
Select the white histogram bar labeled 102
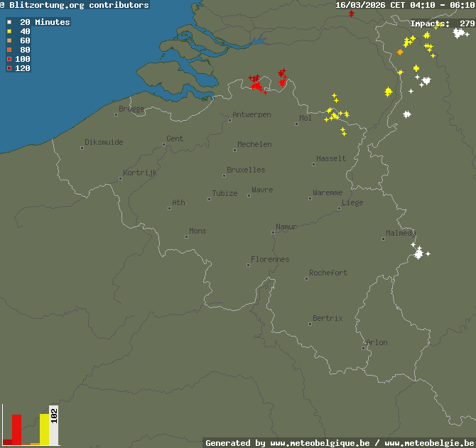point(54,426)
